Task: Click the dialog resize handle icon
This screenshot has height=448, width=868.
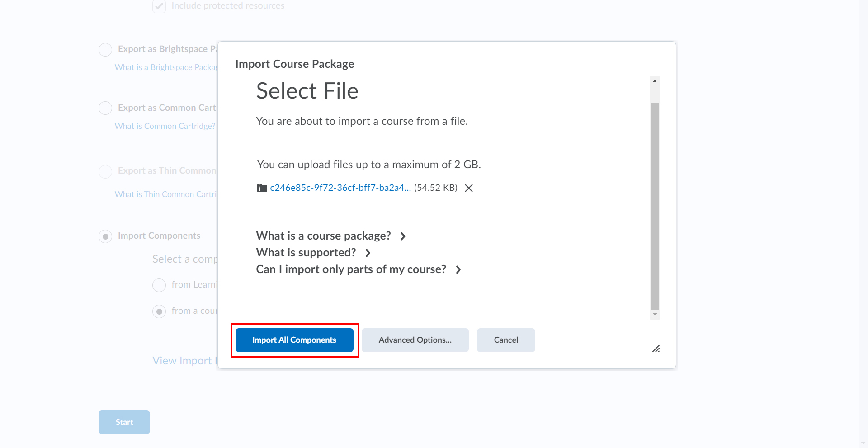Action: pos(656,349)
